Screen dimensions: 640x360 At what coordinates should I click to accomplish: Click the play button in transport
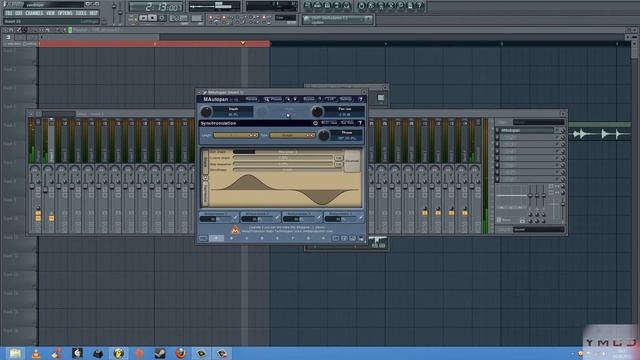pyautogui.click(x=143, y=18)
